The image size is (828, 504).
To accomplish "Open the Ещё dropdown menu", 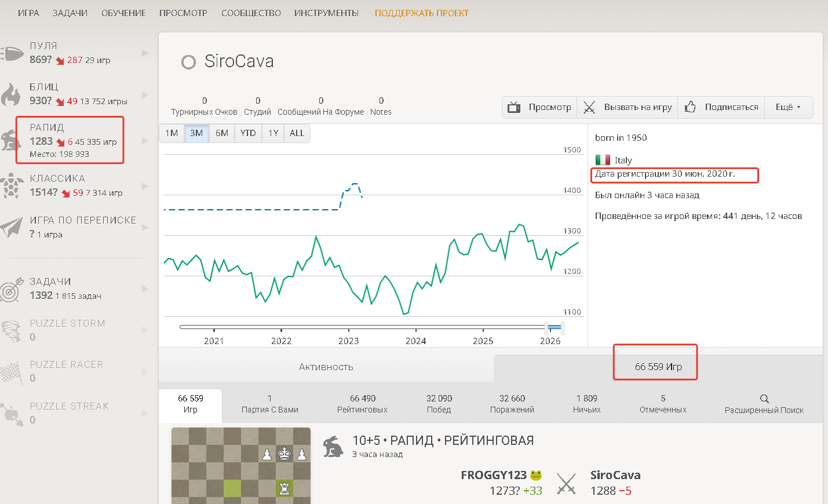I will click(789, 107).
